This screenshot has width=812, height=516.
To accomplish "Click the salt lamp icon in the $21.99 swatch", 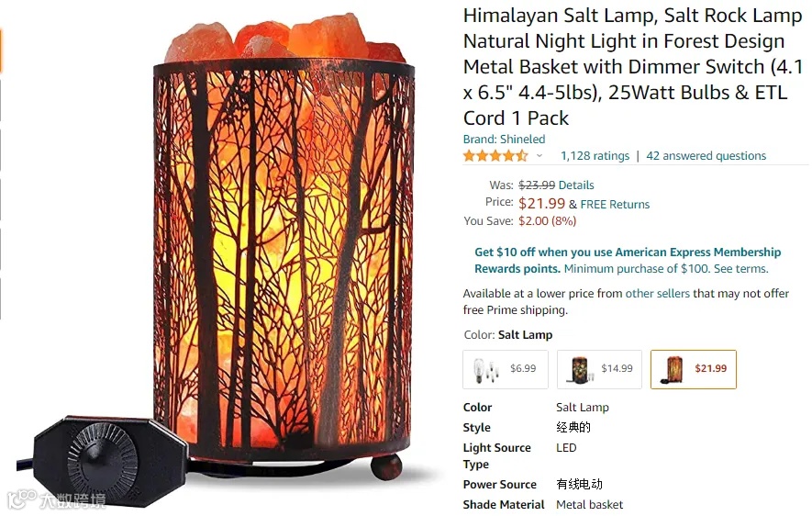I will [673, 370].
